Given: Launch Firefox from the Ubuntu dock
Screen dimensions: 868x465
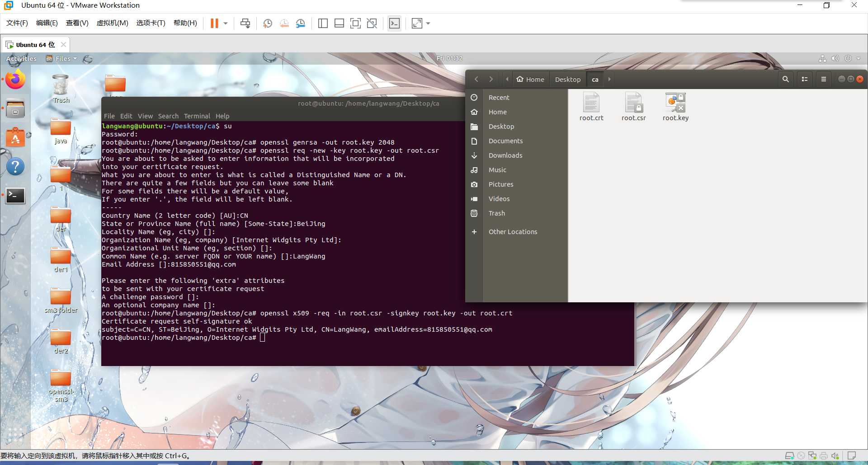Looking at the screenshot, I should tap(15, 80).
